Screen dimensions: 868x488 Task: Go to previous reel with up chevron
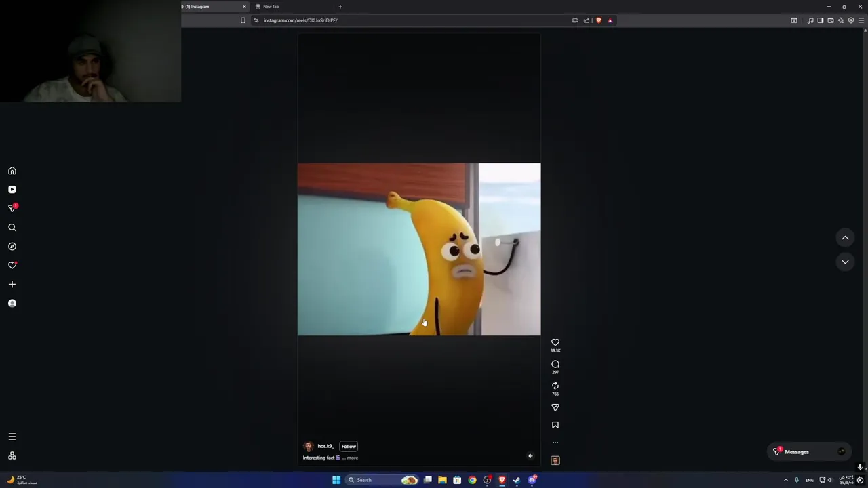845,238
